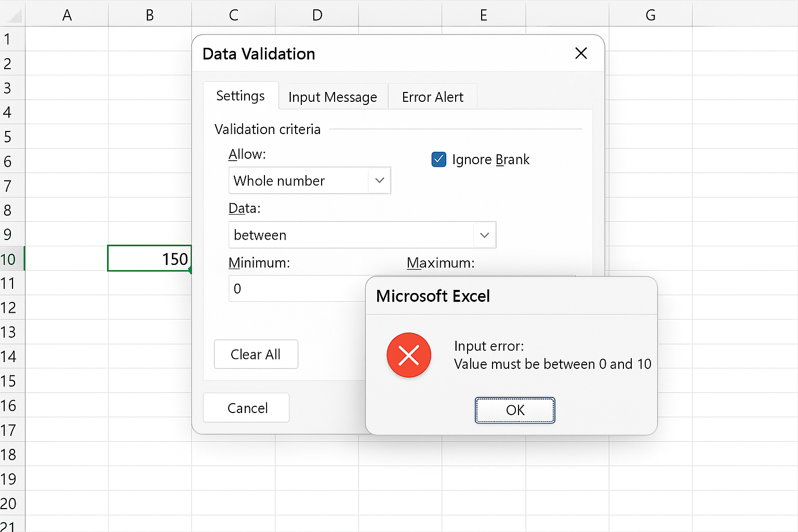Expand the Allow dropdown arrow

click(380, 180)
